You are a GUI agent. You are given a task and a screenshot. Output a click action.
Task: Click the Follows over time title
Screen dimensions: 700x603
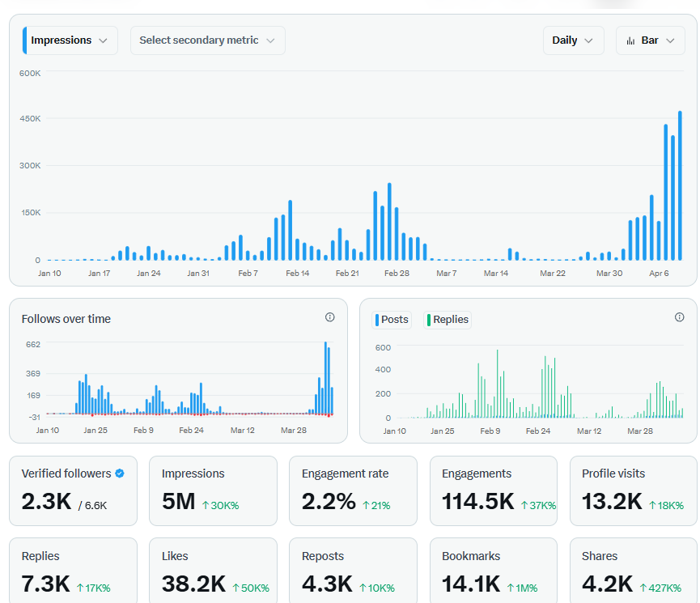click(x=66, y=319)
